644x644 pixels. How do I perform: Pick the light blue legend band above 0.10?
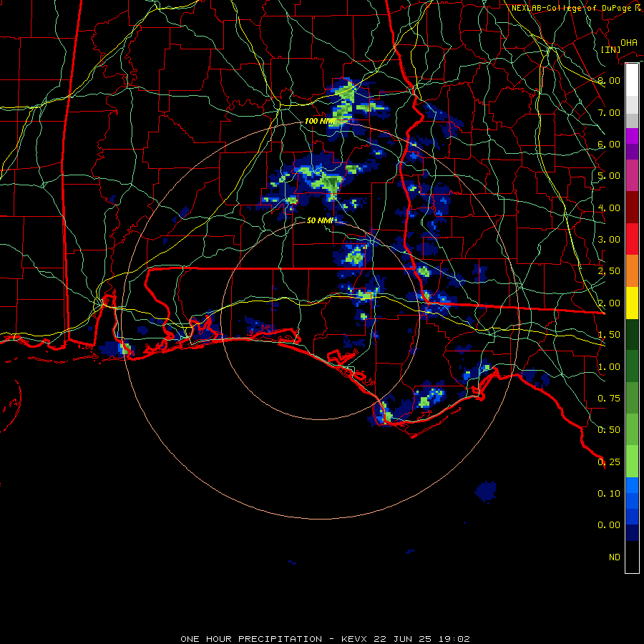pyautogui.click(x=632, y=485)
